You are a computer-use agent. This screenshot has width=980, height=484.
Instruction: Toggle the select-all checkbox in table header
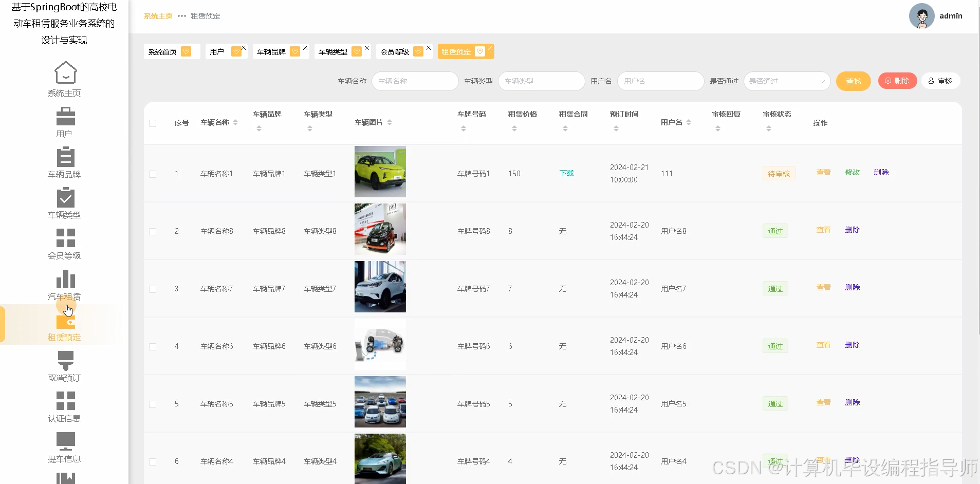[x=153, y=123]
